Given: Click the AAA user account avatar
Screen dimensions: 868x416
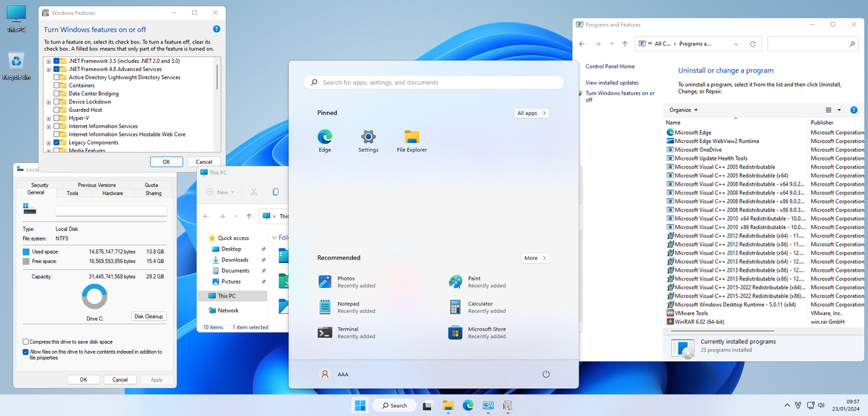Looking at the screenshot, I should click(x=325, y=374).
